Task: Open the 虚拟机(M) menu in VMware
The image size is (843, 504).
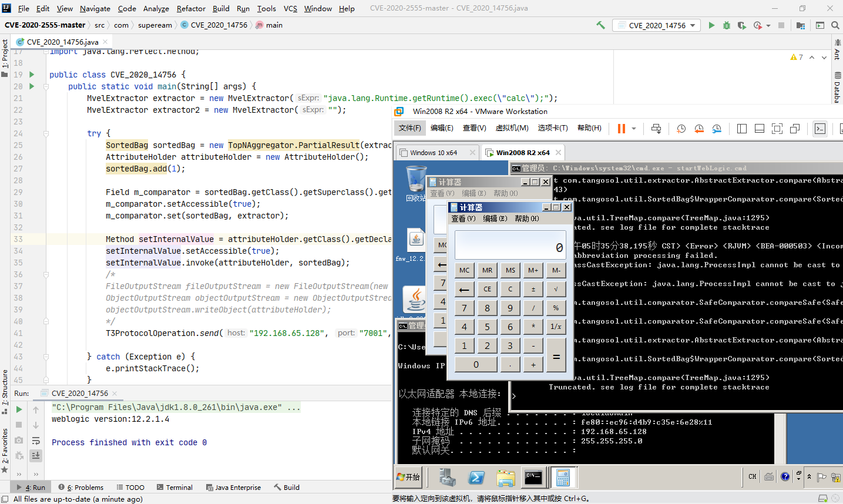Action: pos(512,128)
